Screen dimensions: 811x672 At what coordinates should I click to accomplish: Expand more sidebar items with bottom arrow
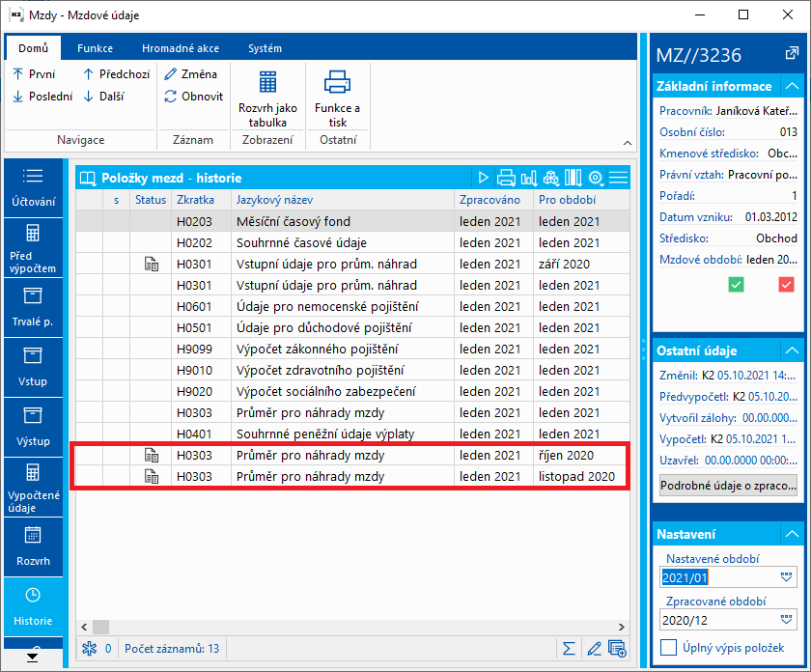tap(32, 658)
